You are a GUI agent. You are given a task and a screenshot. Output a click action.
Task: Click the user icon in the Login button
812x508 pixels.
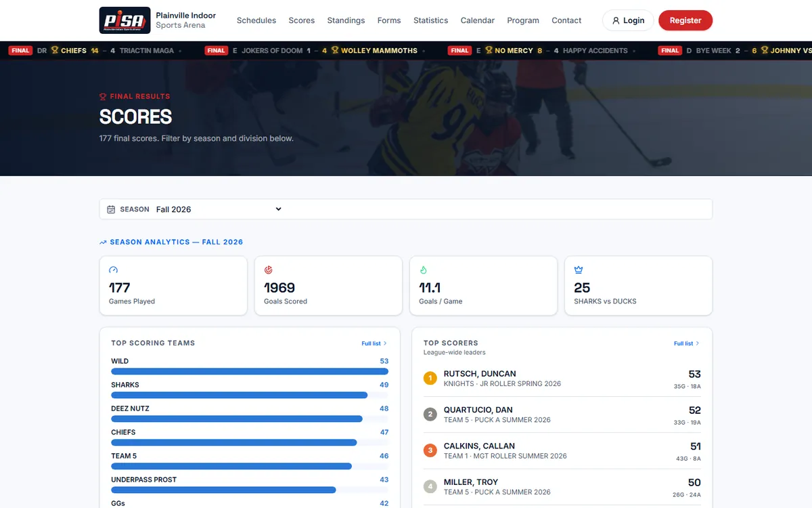coord(616,20)
